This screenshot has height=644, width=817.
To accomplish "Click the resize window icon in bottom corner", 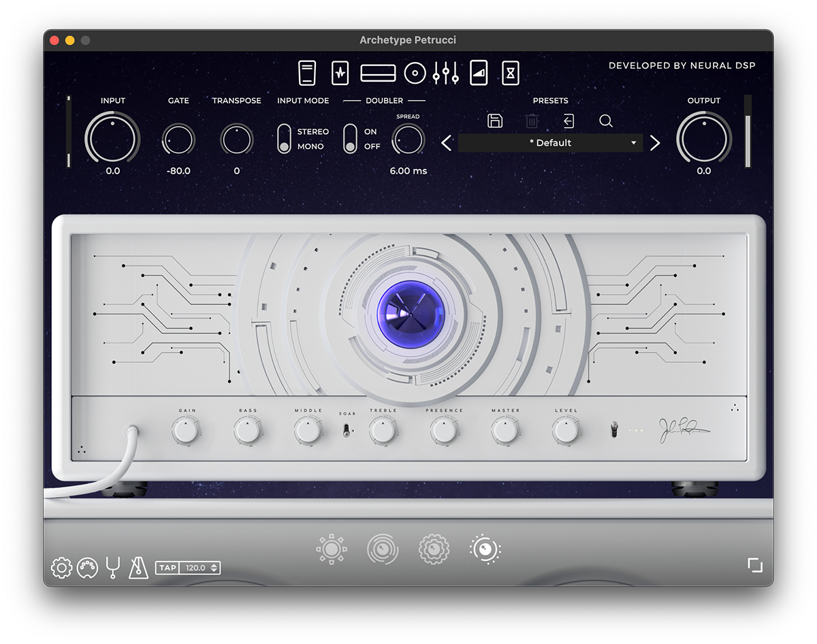I will click(754, 565).
